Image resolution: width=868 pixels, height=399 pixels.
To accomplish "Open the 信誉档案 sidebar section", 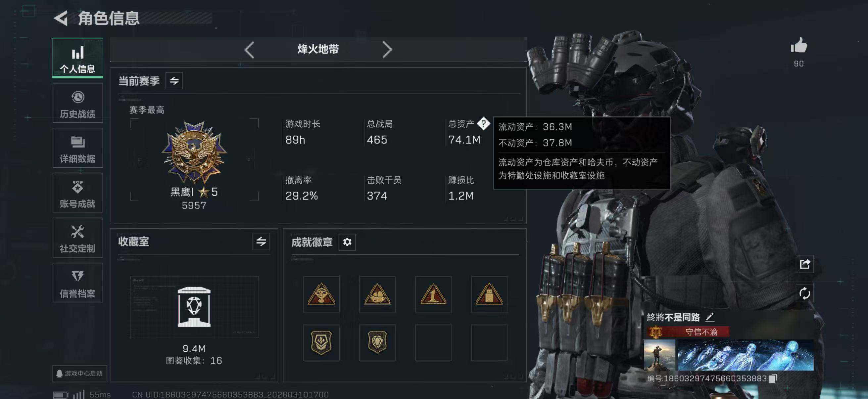I will coord(78,283).
